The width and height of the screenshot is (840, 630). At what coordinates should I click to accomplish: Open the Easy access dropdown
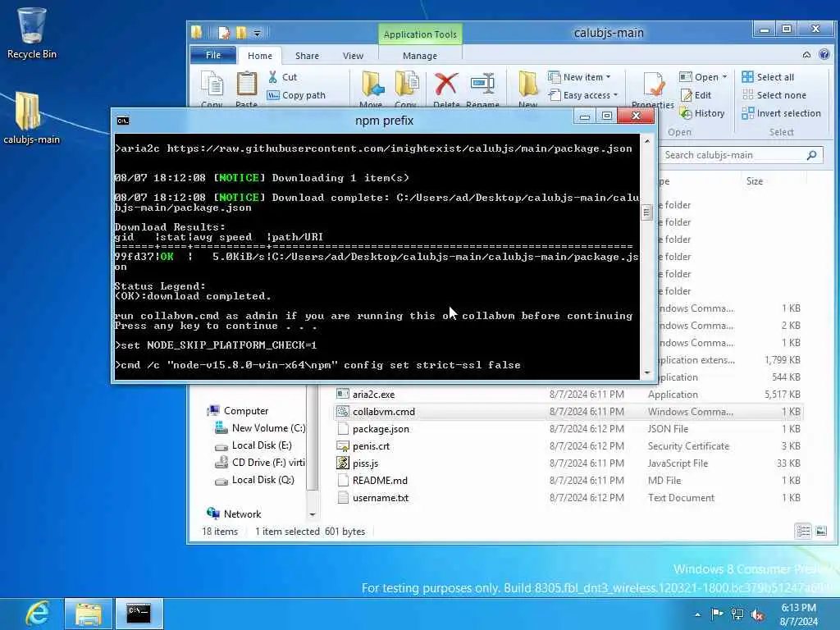point(583,95)
